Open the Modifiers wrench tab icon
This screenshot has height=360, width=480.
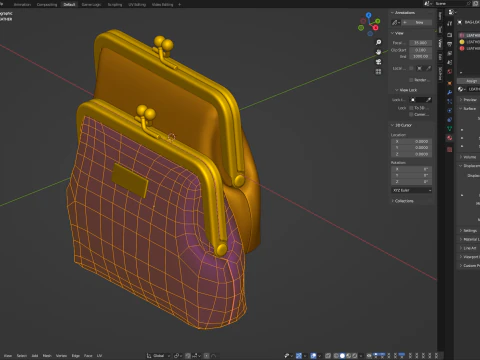pyautogui.click(x=449, y=92)
